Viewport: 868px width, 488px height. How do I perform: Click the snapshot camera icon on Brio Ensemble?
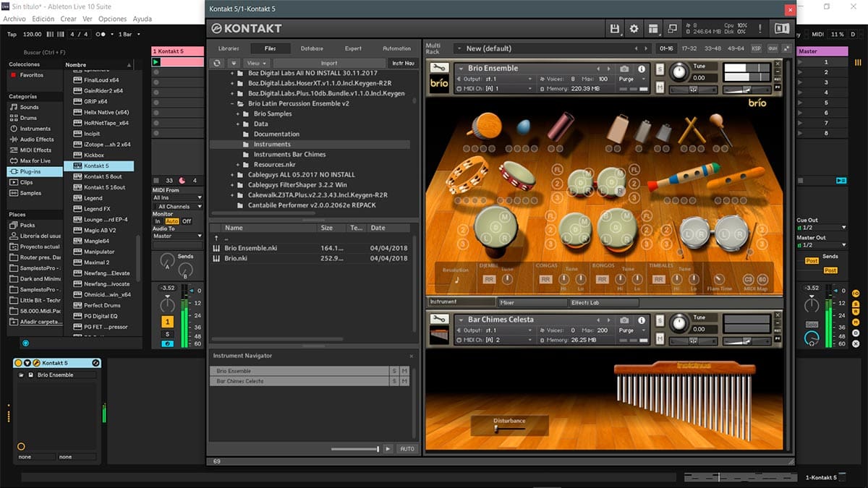click(624, 69)
